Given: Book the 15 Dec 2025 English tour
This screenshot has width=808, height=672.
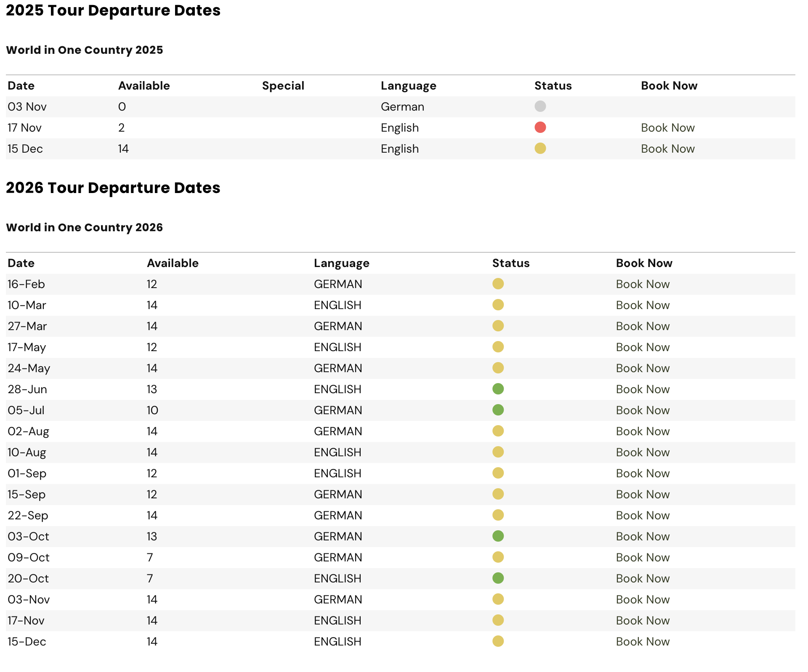Looking at the screenshot, I should (667, 149).
